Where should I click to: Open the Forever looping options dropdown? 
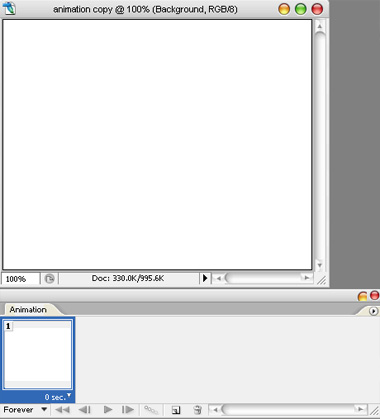[25, 410]
